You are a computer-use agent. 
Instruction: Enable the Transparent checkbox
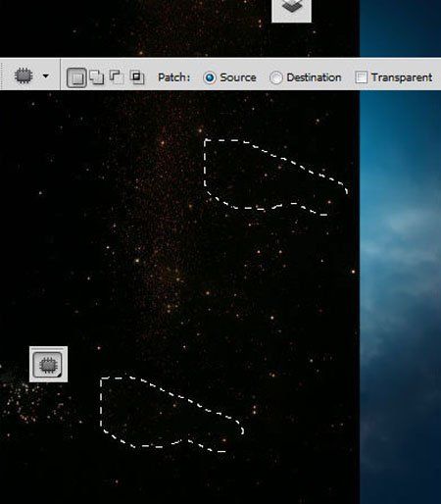point(361,77)
